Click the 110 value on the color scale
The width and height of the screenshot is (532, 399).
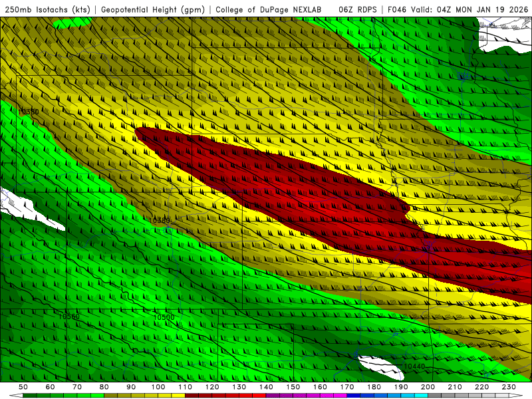185,387
